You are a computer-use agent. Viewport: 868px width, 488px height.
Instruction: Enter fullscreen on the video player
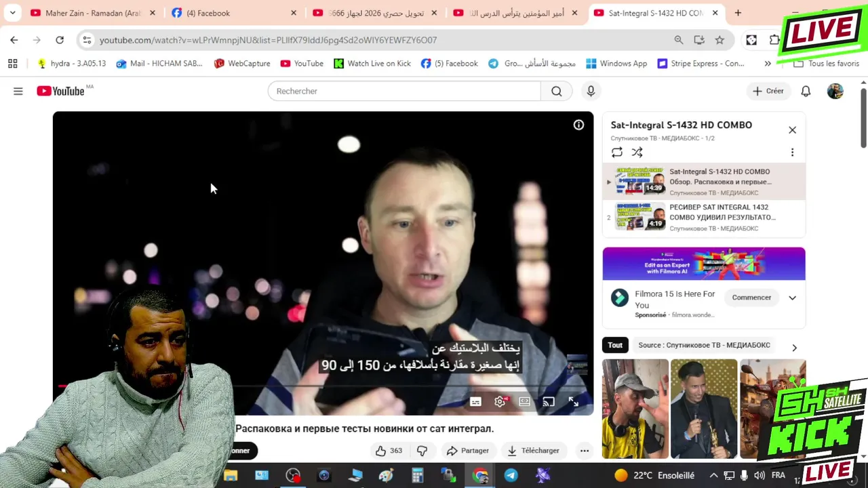click(573, 401)
